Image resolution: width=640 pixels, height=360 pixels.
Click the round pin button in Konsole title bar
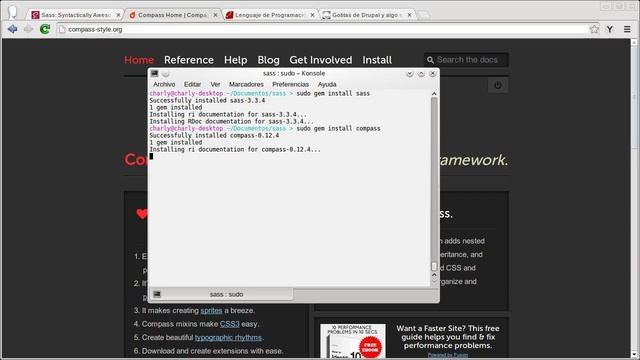tap(166, 74)
